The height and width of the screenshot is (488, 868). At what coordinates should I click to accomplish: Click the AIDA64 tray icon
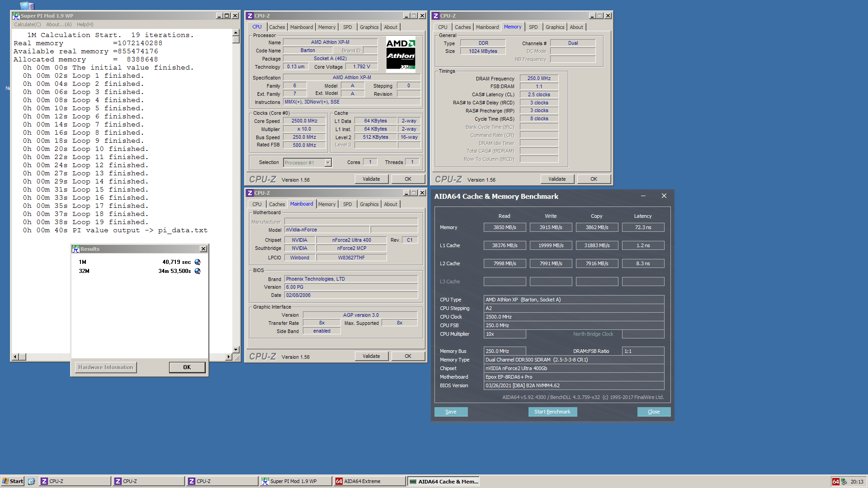tap(836, 482)
